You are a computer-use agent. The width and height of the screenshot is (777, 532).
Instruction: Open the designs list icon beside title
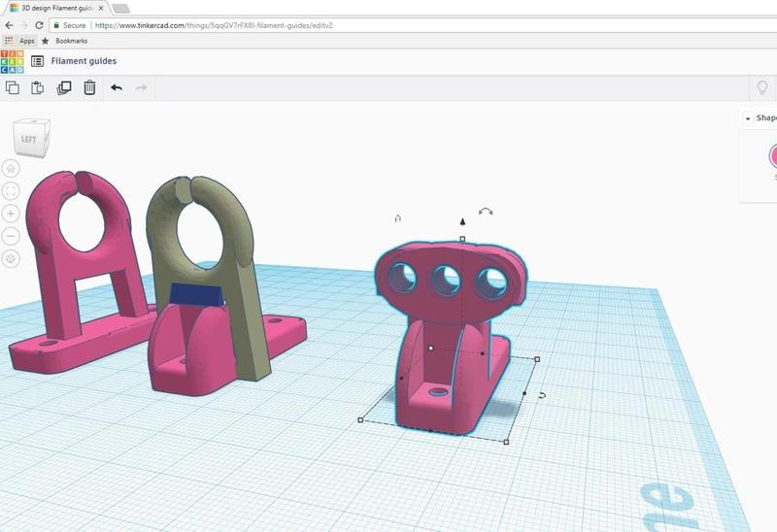[x=37, y=61]
